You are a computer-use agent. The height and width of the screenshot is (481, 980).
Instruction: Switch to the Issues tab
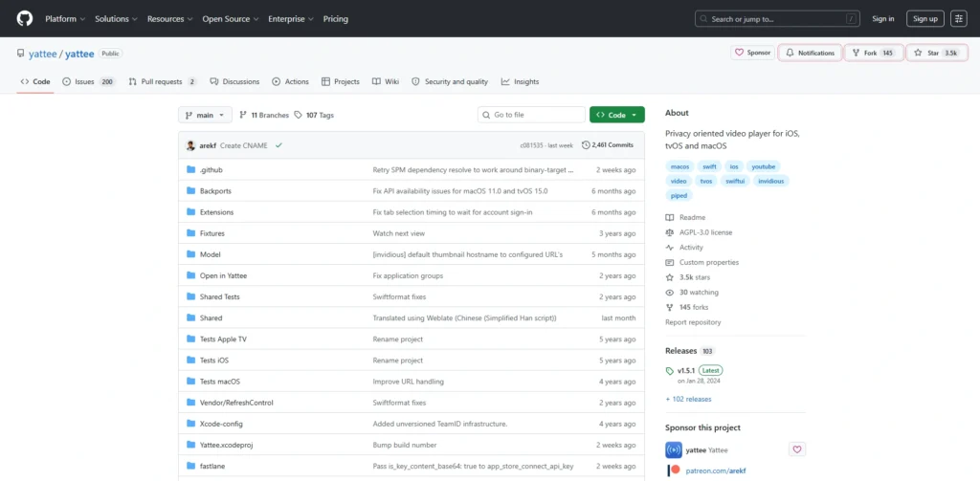(89, 82)
